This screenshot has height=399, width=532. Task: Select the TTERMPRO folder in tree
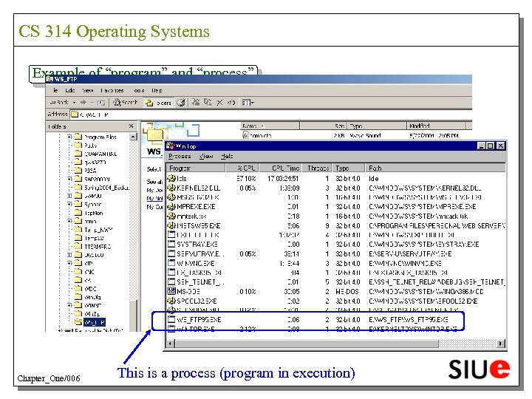click(x=97, y=247)
